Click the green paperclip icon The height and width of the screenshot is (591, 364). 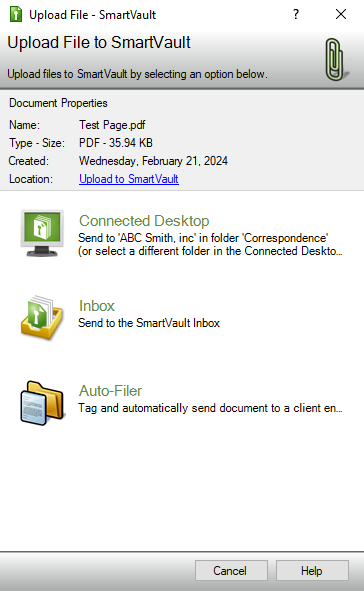[x=336, y=60]
